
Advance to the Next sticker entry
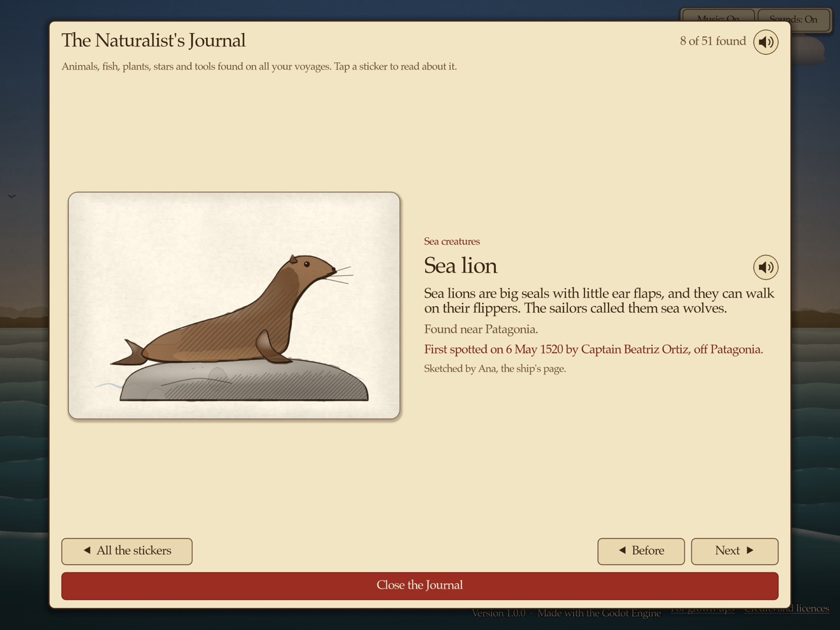[x=734, y=551]
